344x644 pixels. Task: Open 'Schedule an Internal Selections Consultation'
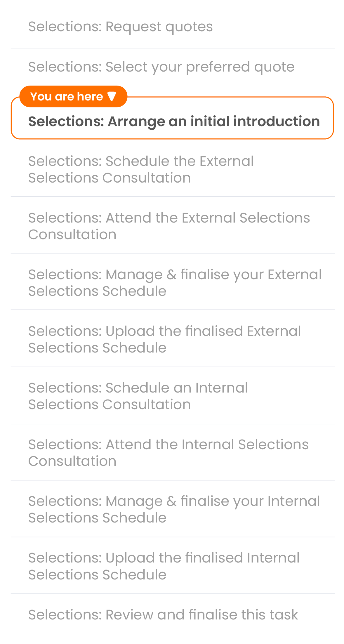138,396
